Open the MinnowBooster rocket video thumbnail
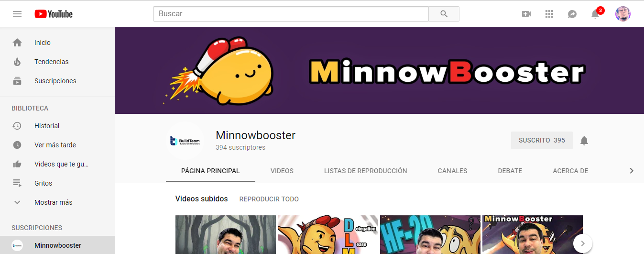The height and width of the screenshot is (254, 644). click(533, 234)
